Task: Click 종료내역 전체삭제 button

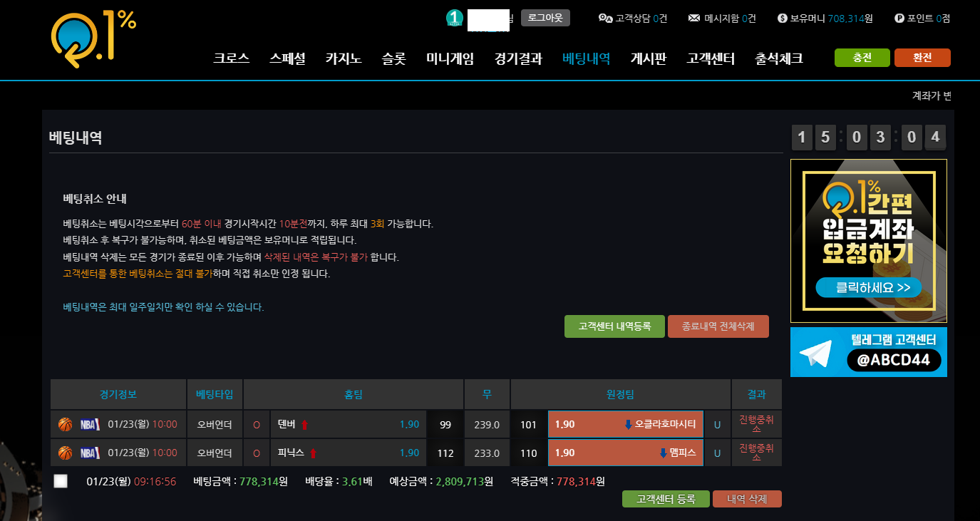Action: (718, 326)
